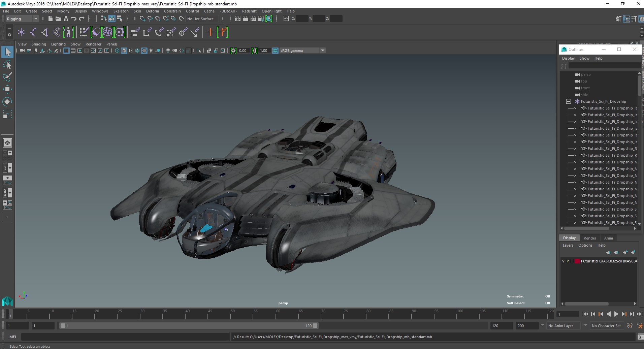Image resolution: width=644 pixels, height=349 pixels.
Task: Click the Create Lattice shelf icon
Action: tap(107, 32)
